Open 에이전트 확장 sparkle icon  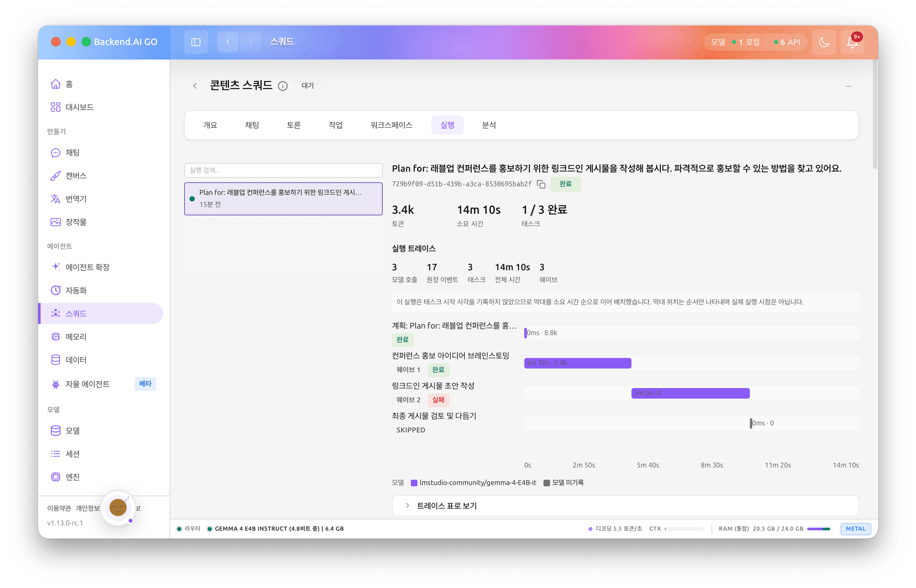coord(56,267)
